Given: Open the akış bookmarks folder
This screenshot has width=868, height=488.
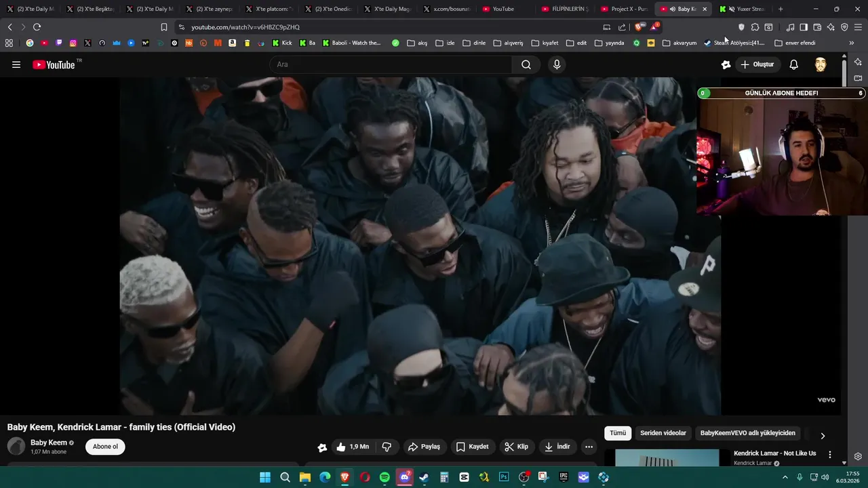Looking at the screenshot, I should tap(417, 43).
